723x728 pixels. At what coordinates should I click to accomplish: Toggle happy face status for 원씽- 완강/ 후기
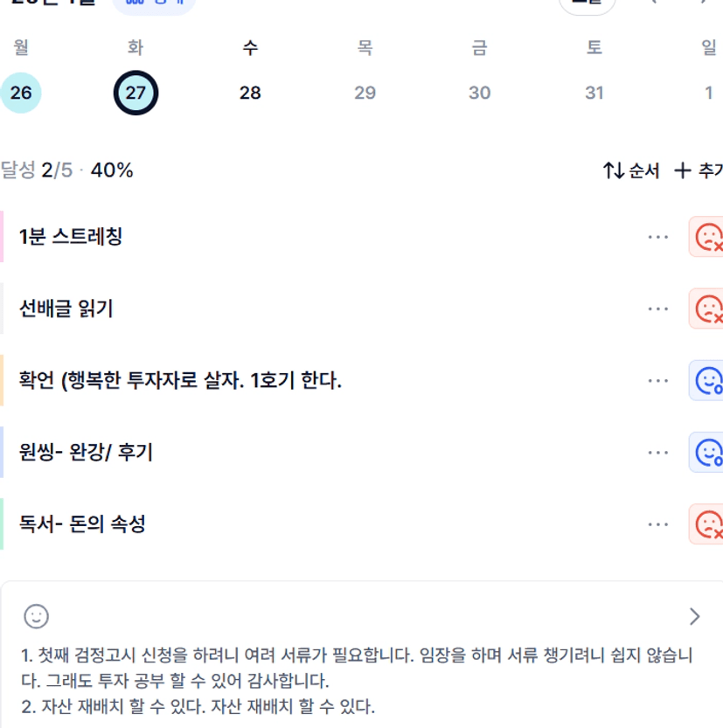(707, 453)
